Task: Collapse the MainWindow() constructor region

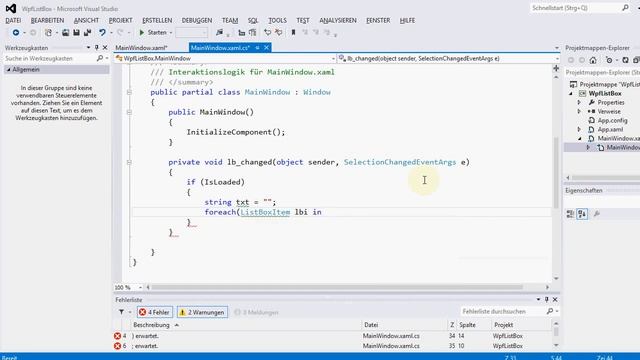Action: 129,112
